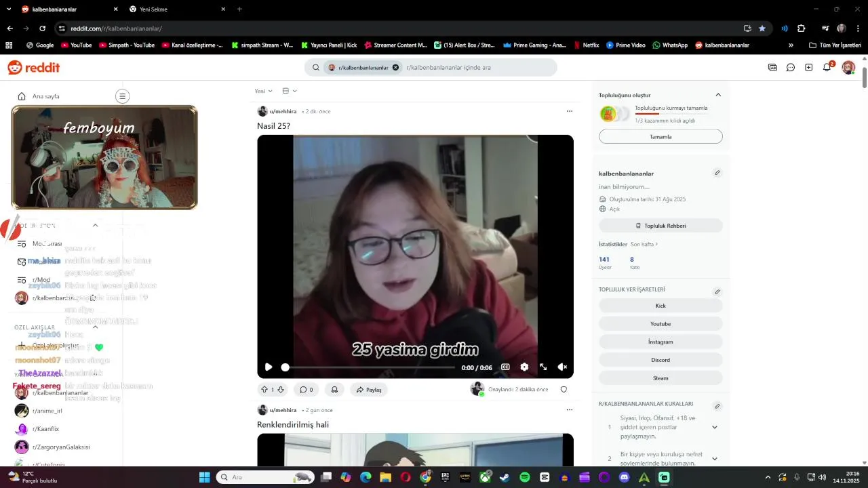The image size is (868, 488).
Task: Edit the community rules pencil
Action: 717,407
